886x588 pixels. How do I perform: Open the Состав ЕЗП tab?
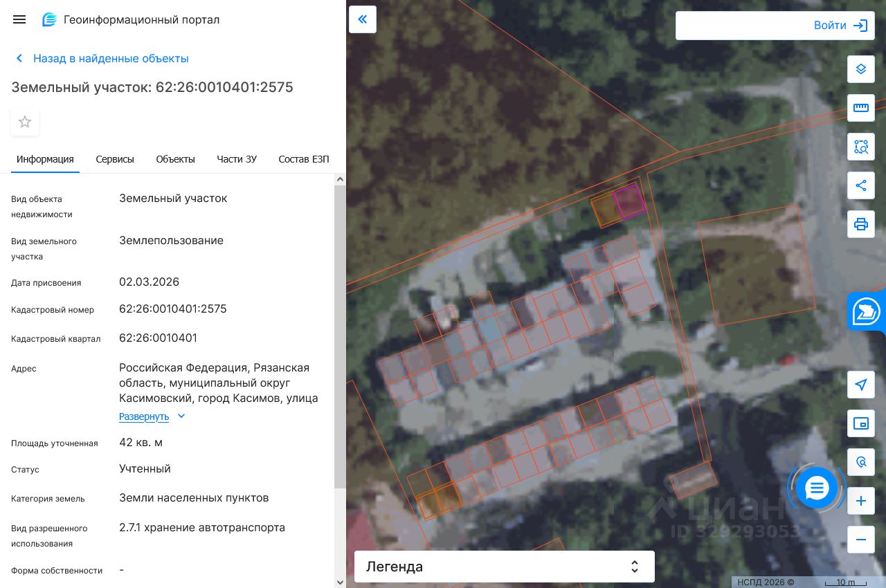point(304,159)
